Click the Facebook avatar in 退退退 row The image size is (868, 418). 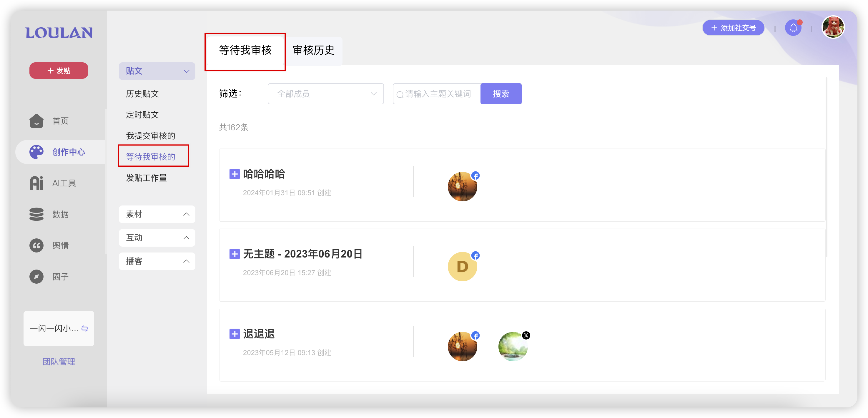point(463,346)
